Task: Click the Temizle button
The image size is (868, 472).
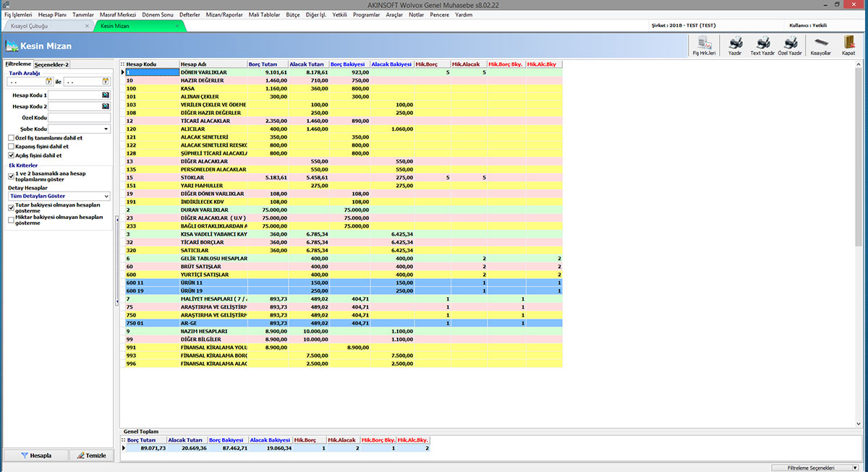Action: pos(91,455)
